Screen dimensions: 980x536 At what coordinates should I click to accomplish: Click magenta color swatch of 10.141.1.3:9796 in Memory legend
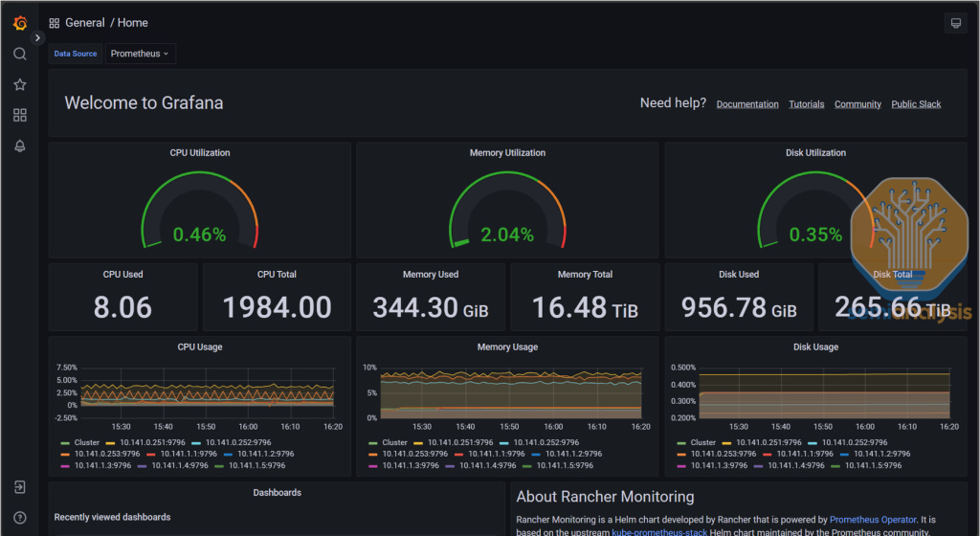pos(373,467)
